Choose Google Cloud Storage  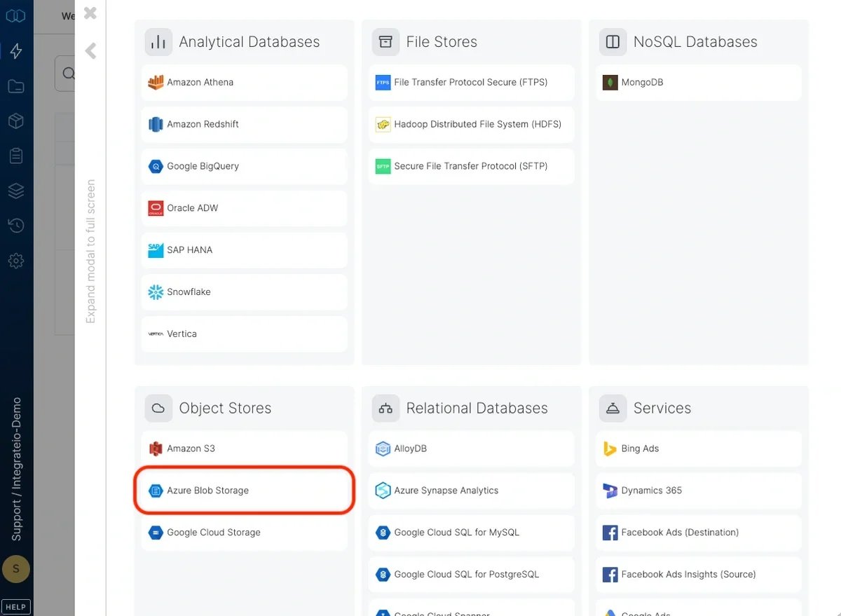point(244,533)
